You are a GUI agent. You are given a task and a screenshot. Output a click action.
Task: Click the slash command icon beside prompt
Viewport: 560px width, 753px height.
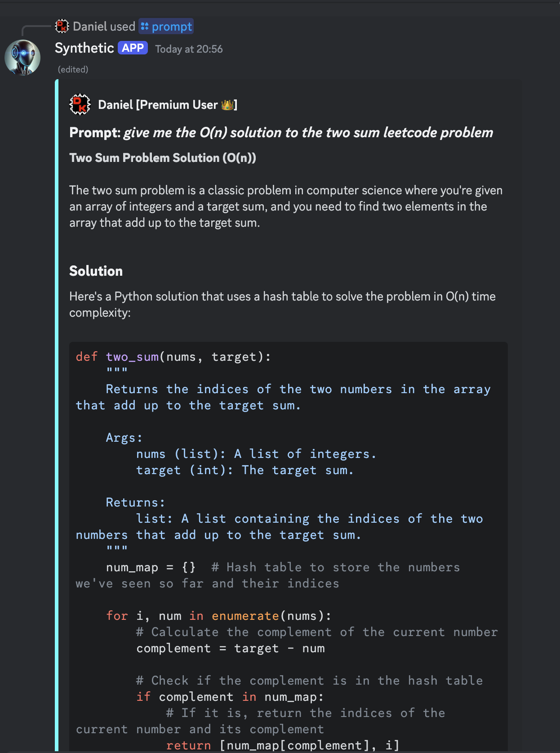point(144,27)
